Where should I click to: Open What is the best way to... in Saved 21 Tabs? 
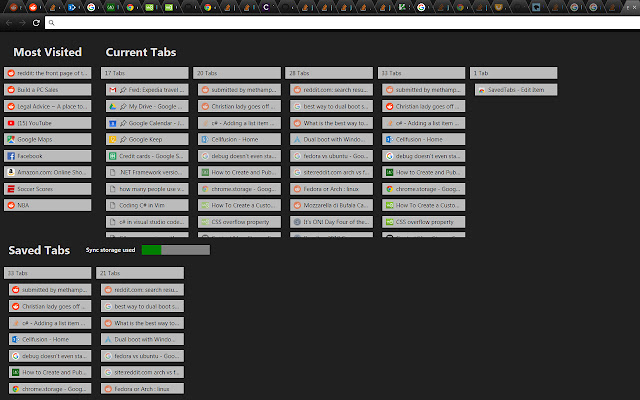[142, 323]
